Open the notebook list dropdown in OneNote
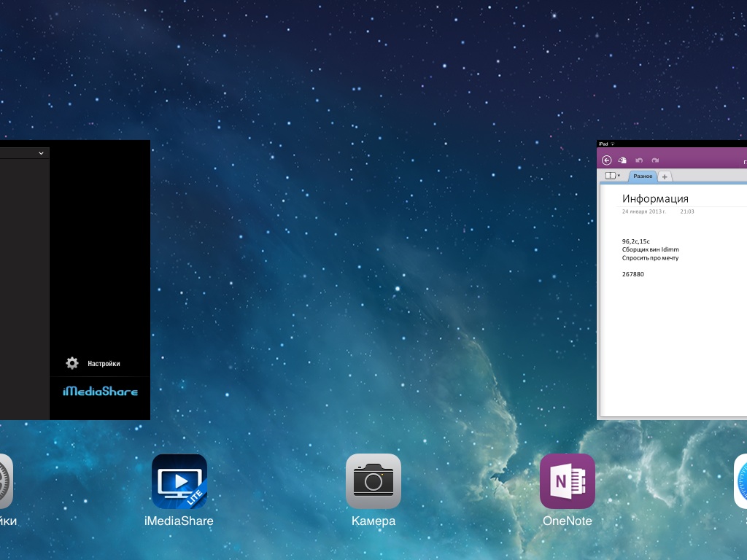The height and width of the screenshot is (560, 747). click(612, 176)
